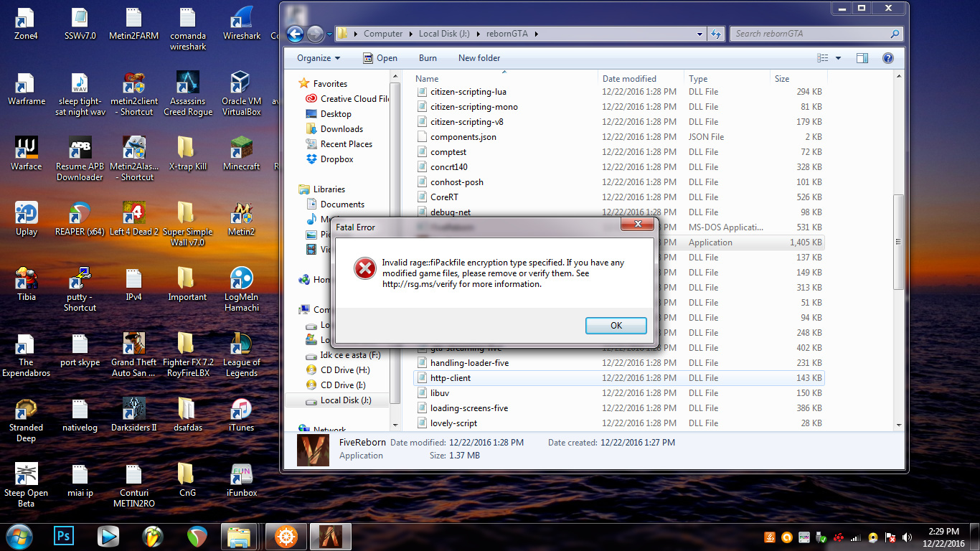The width and height of the screenshot is (980, 551).
Task: Select the Assassins Creed Rogue shortcut
Action: pos(188,93)
